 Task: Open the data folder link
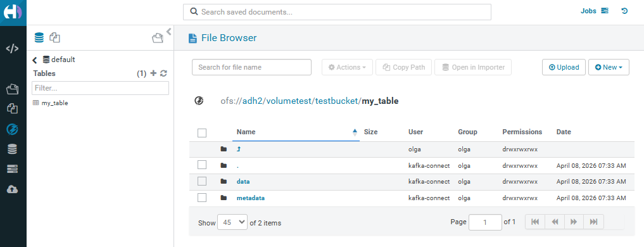[x=243, y=182]
